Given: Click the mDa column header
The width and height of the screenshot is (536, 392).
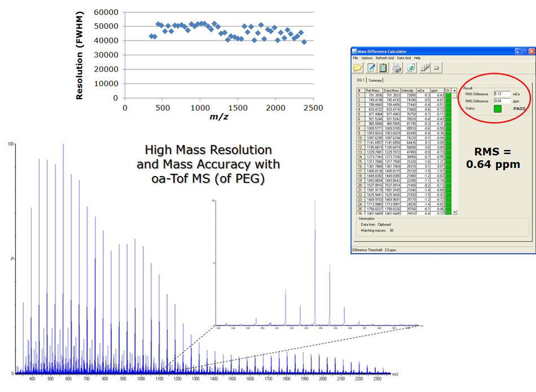Looking at the screenshot, I should click(423, 91).
